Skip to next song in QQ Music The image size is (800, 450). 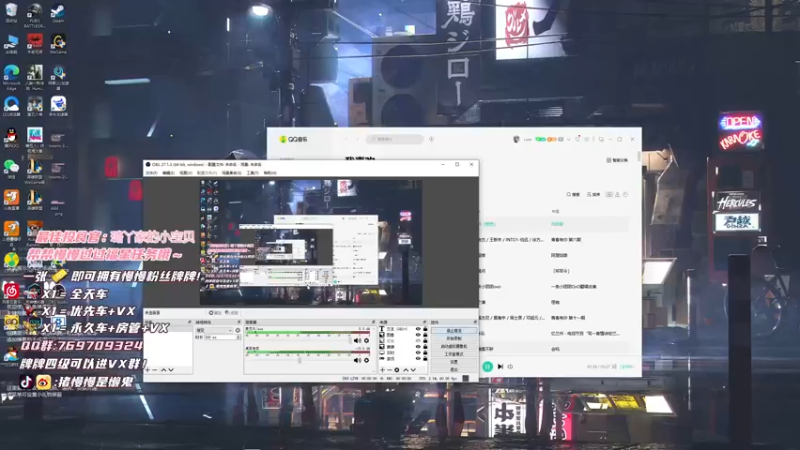click(x=500, y=366)
